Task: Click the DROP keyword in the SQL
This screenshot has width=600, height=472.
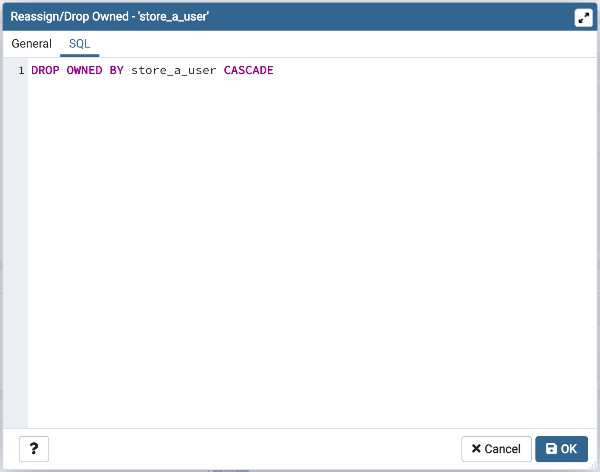Action: (45, 70)
